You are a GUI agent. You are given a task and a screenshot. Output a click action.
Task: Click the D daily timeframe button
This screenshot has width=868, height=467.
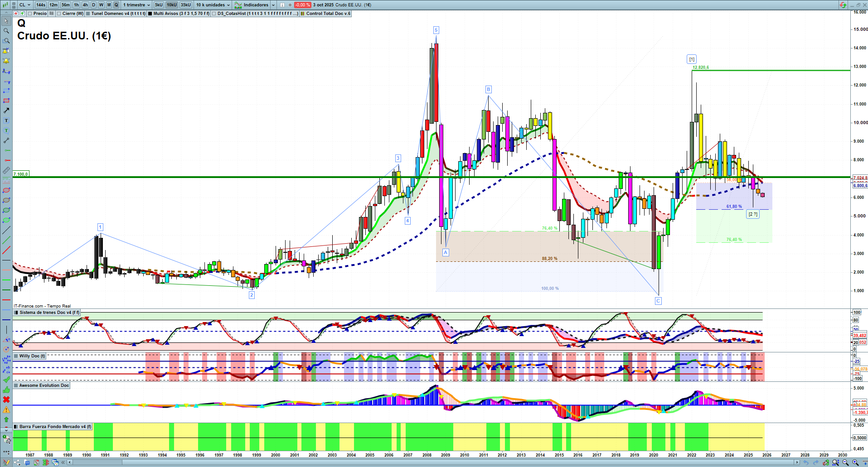pos(93,5)
